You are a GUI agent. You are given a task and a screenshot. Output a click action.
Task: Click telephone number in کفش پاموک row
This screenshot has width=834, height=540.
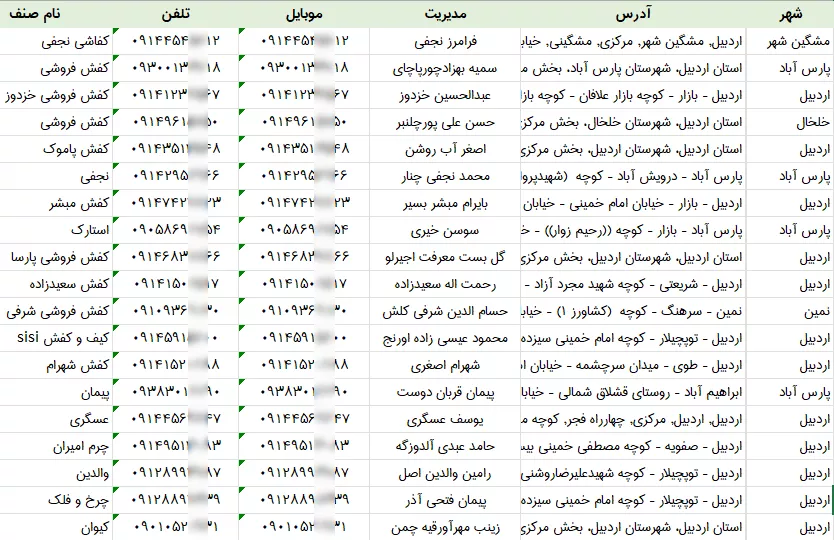[x=176, y=149]
